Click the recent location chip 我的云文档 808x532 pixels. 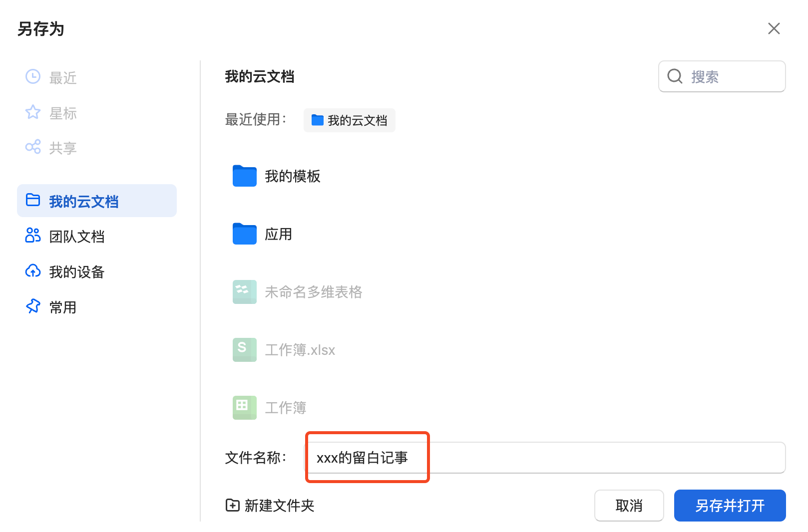350,120
